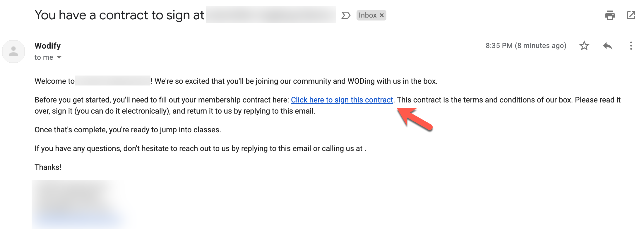
Task: Expand recipient details arrow beside "to me"
Action: click(59, 57)
